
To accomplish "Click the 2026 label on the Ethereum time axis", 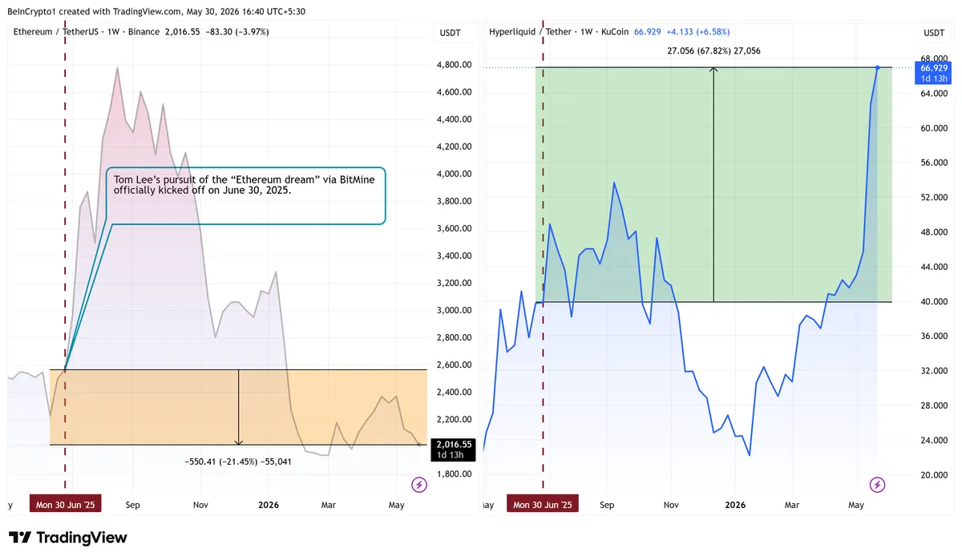I will (269, 506).
